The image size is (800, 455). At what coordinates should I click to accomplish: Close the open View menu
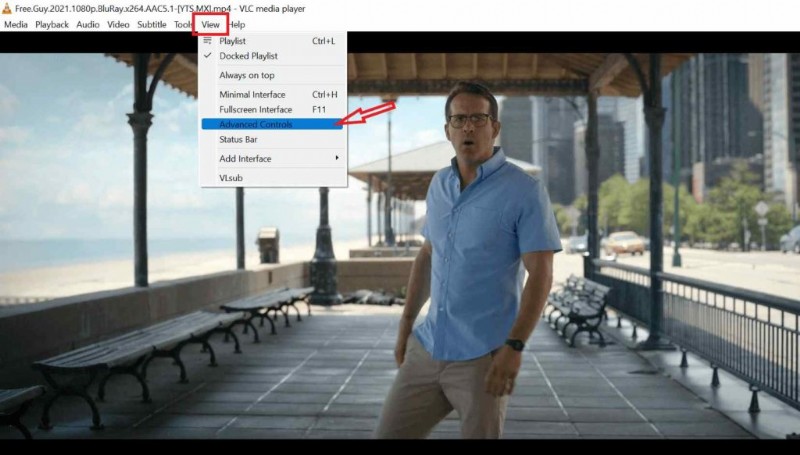click(210, 24)
